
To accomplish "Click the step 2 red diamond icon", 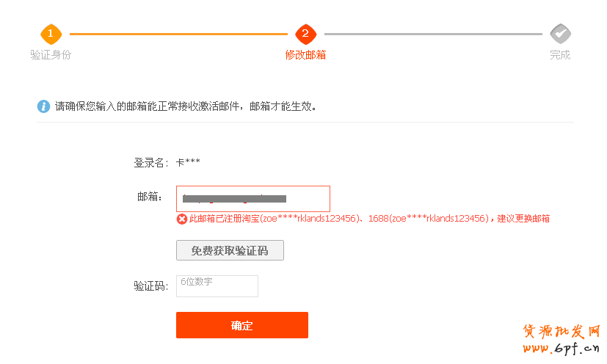I will pyautogui.click(x=305, y=34).
